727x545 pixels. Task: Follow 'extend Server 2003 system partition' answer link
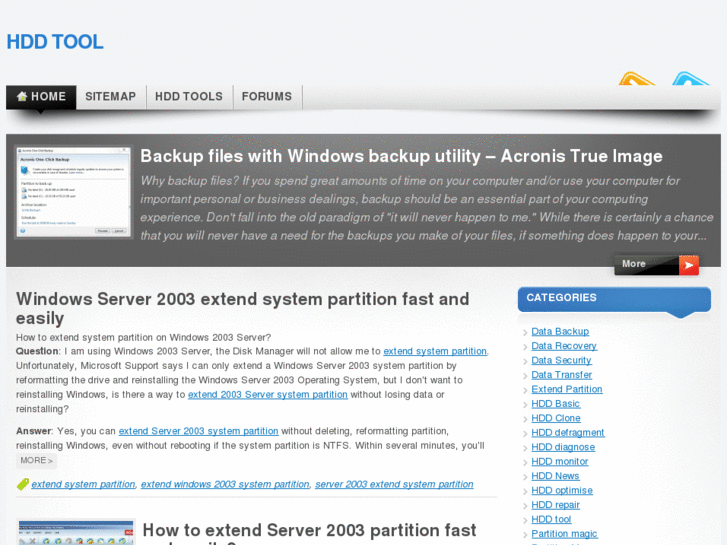tap(198, 431)
